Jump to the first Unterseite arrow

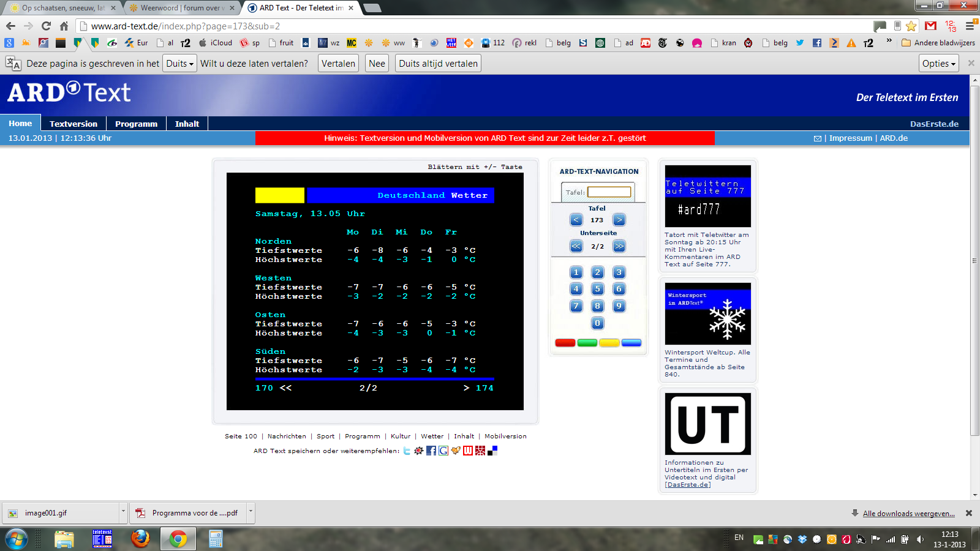pos(576,246)
